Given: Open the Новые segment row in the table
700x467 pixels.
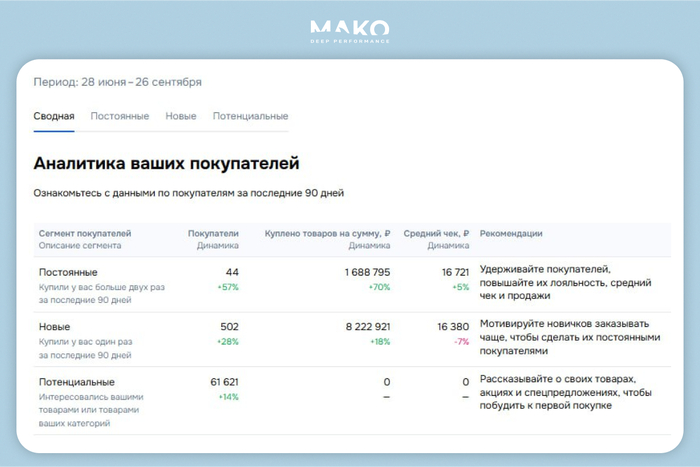Looking at the screenshot, I should pyautogui.click(x=54, y=327).
